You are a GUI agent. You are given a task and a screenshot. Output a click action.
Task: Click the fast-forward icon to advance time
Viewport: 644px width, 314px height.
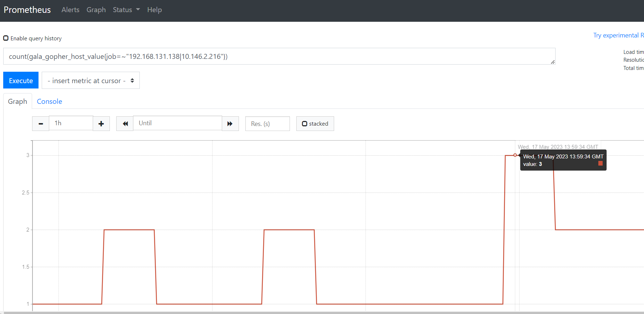[230, 124]
